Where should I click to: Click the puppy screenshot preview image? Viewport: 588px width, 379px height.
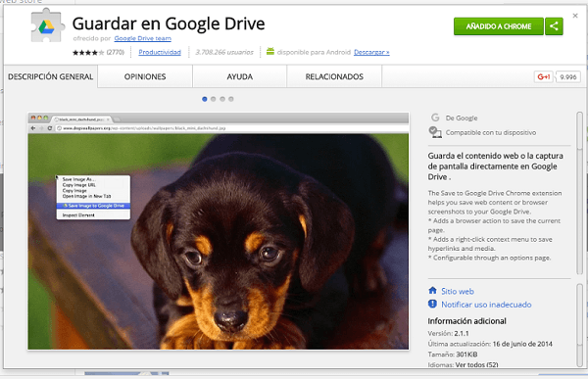pos(219,231)
